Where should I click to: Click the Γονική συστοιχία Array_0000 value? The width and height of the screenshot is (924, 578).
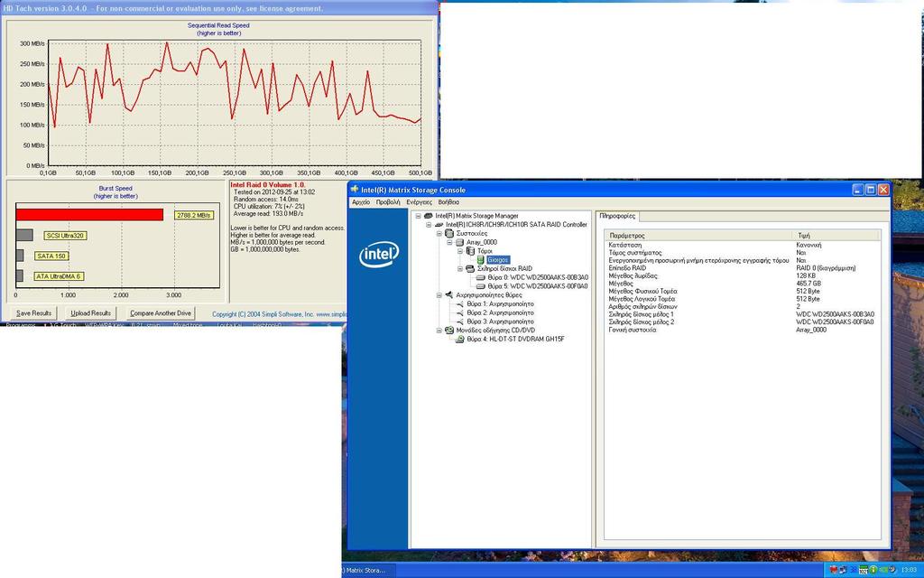tap(811, 330)
